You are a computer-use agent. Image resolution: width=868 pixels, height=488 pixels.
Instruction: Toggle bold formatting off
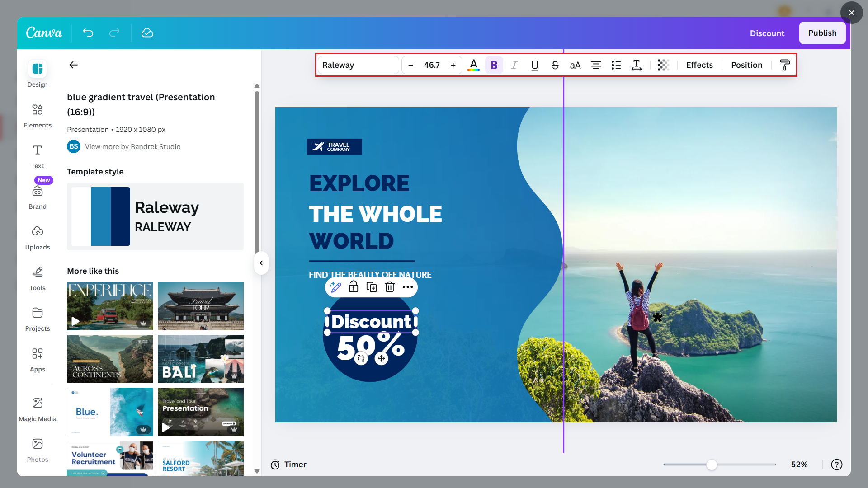click(x=494, y=65)
